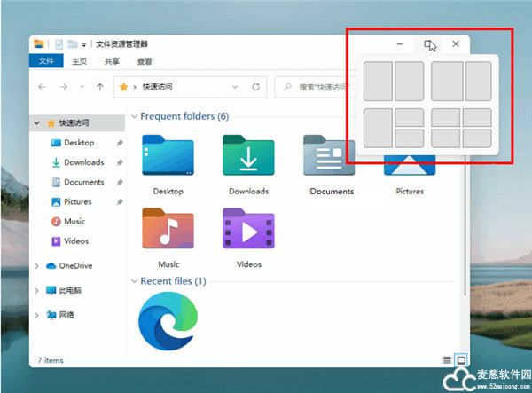Select Pictures in the navigation pane

[x=77, y=202]
